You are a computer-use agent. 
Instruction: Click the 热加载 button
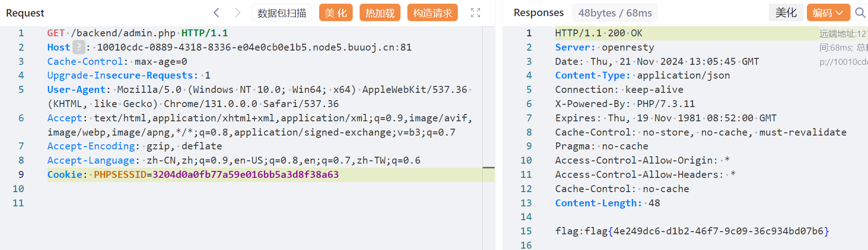point(380,13)
